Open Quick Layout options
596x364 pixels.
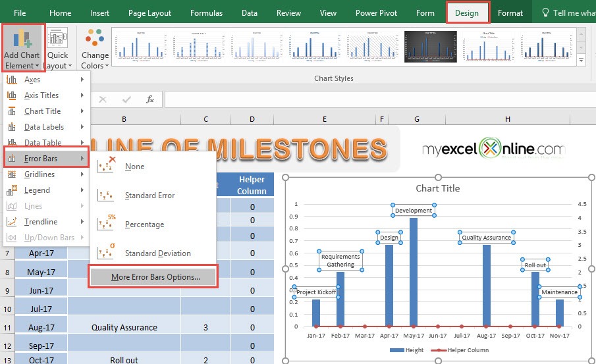click(x=57, y=48)
